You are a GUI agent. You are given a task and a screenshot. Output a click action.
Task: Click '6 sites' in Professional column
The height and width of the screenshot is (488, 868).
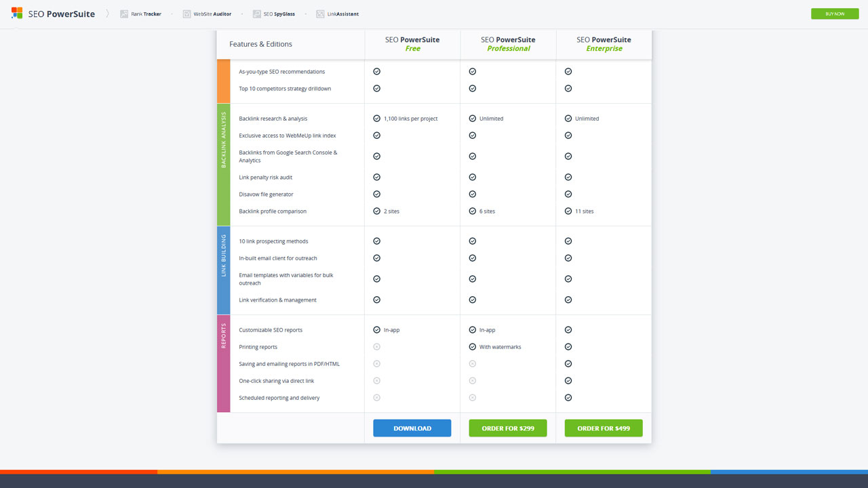tap(487, 211)
